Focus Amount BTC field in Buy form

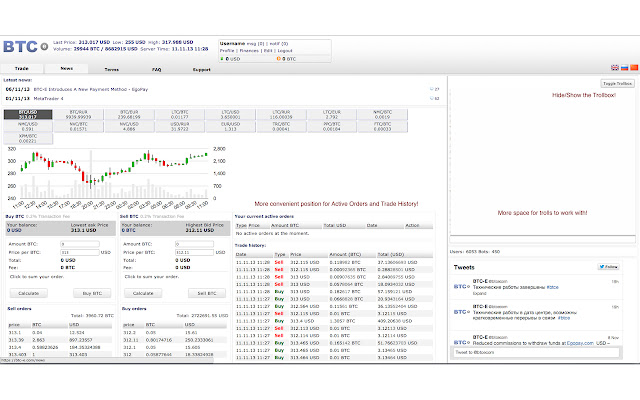point(80,244)
